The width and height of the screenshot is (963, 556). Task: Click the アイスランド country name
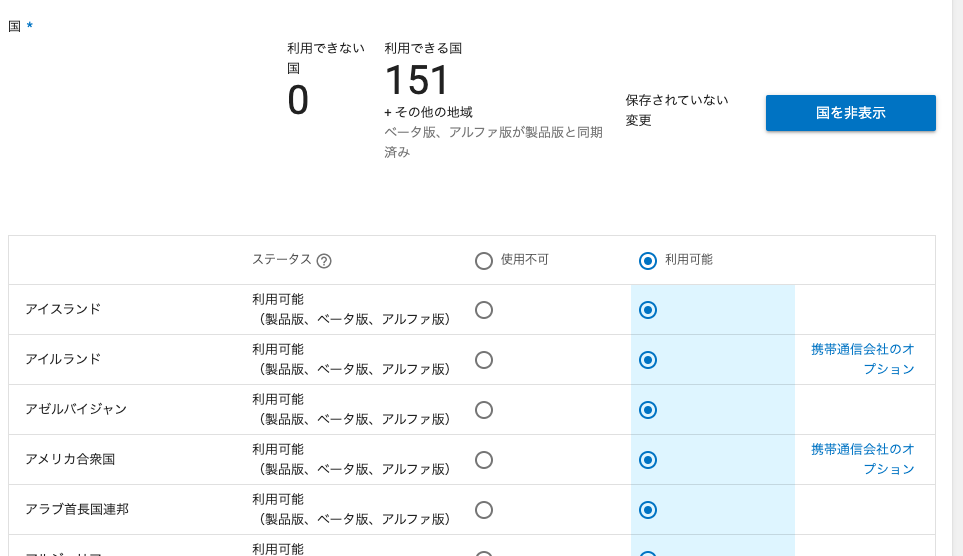click(x=63, y=309)
